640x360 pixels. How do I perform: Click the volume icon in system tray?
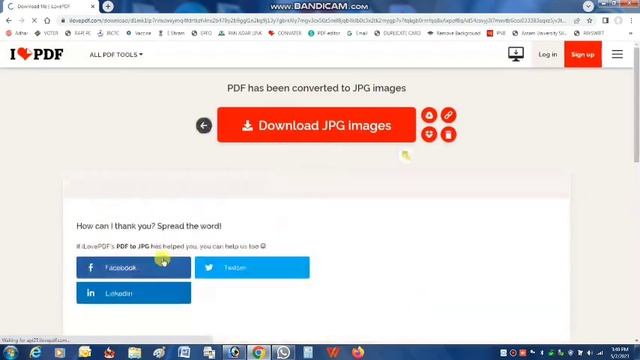[590, 353]
